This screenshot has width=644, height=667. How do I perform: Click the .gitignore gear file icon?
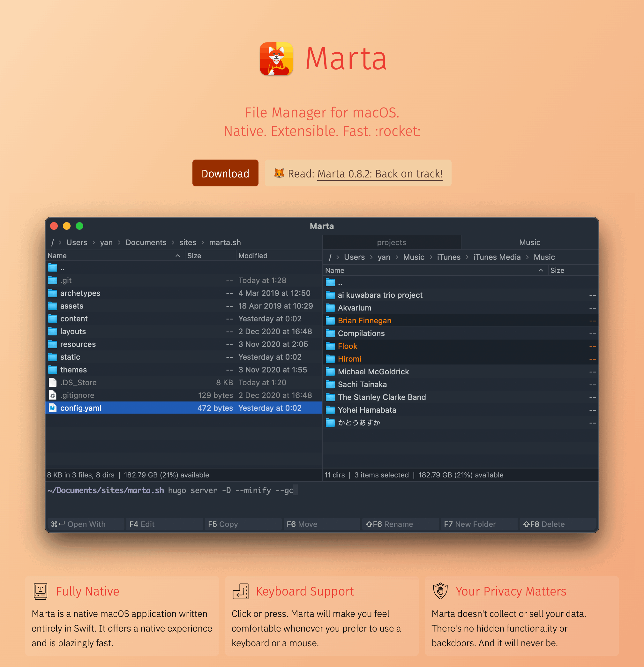click(x=52, y=395)
